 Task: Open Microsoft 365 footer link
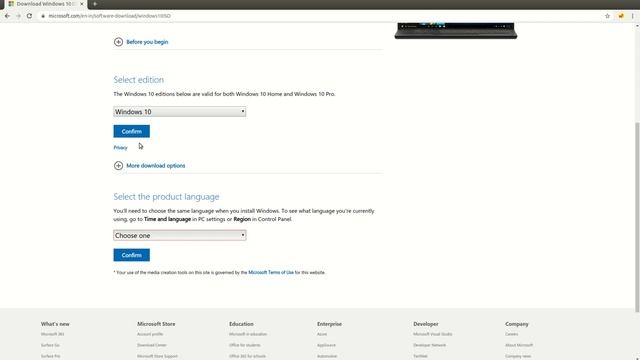(x=52, y=334)
